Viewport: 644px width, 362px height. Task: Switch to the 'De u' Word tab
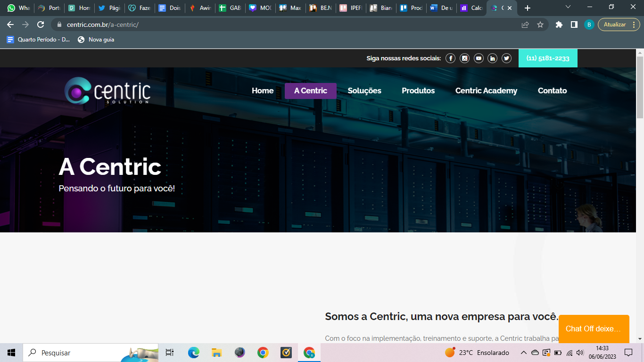(441, 8)
